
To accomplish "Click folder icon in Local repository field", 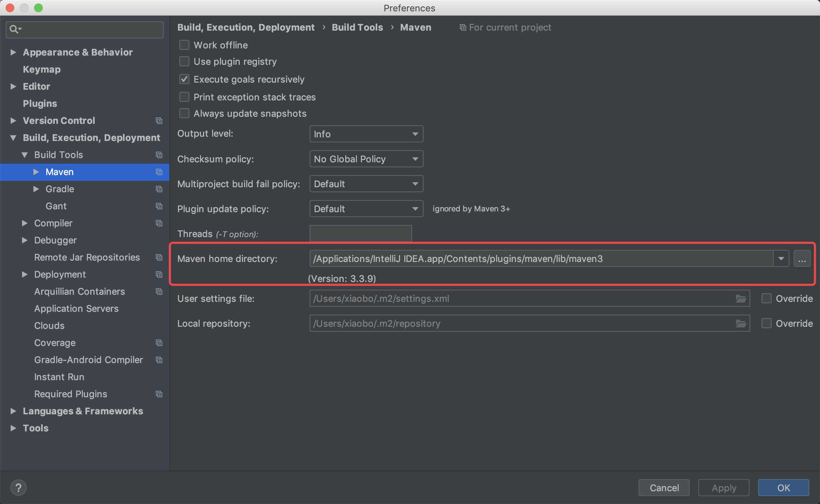I will [x=741, y=324].
